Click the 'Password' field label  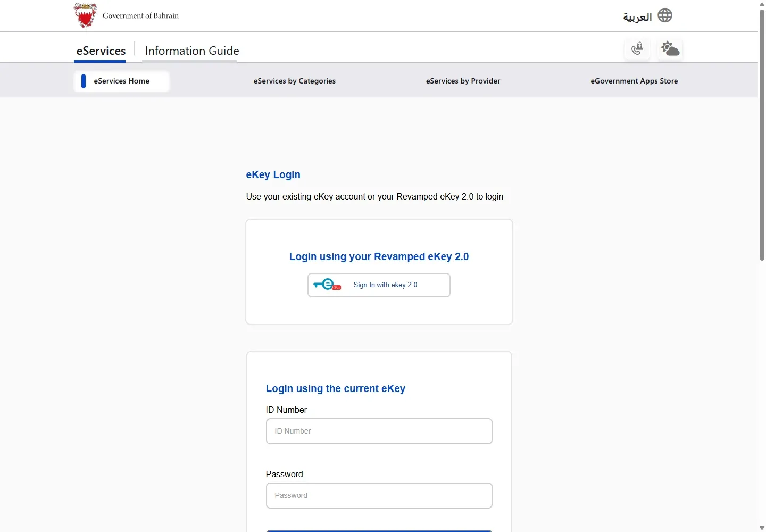pos(284,474)
